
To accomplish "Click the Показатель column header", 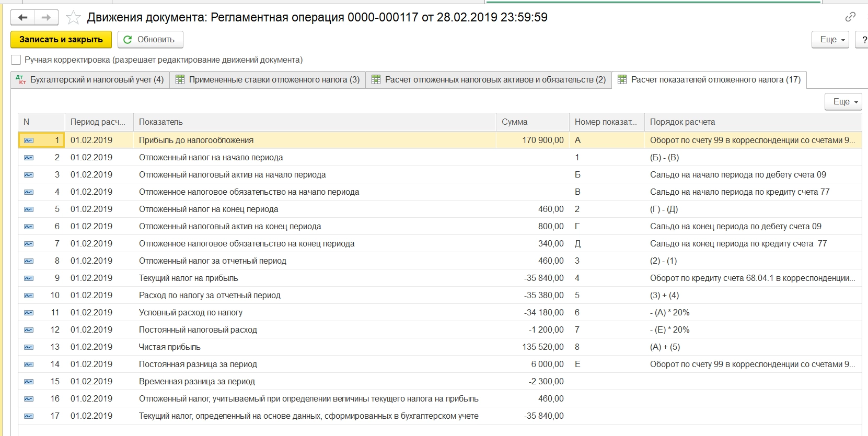I will (314, 122).
